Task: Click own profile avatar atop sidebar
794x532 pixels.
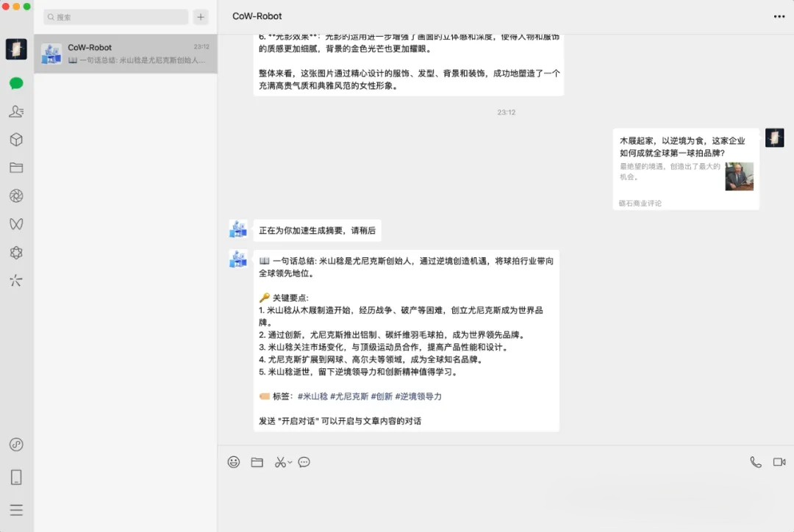Action: click(x=16, y=49)
